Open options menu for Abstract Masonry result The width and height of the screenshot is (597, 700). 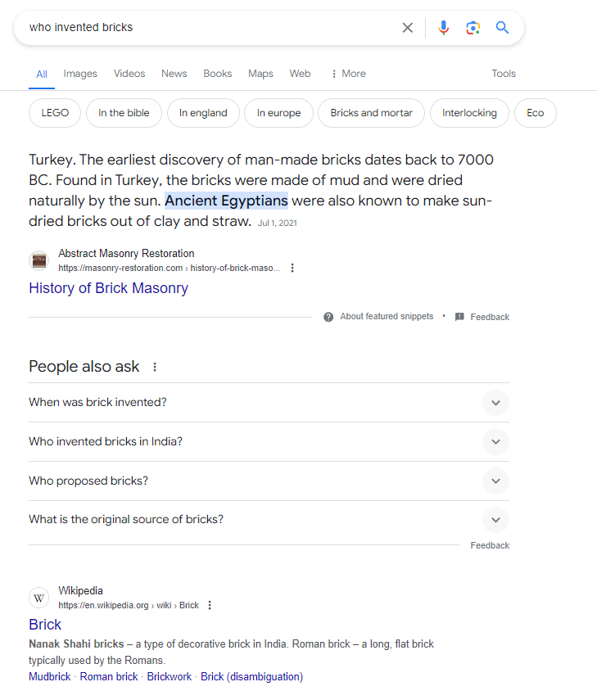[x=292, y=268]
